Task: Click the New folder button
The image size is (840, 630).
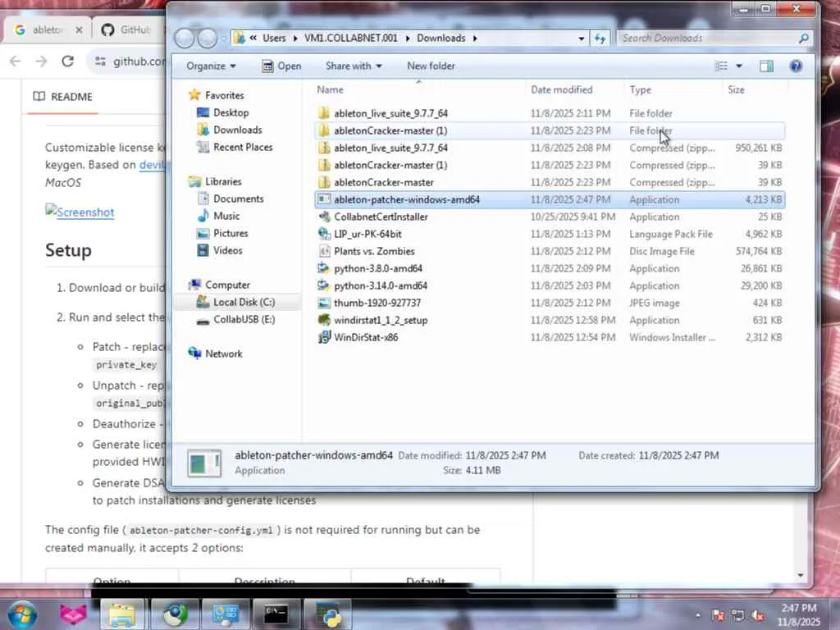Action: 431,66
